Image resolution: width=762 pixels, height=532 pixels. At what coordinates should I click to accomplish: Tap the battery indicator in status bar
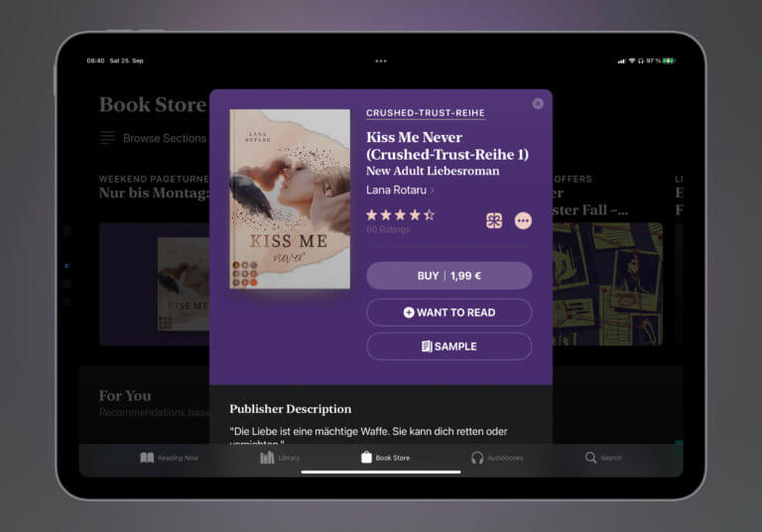tap(669, 61)
